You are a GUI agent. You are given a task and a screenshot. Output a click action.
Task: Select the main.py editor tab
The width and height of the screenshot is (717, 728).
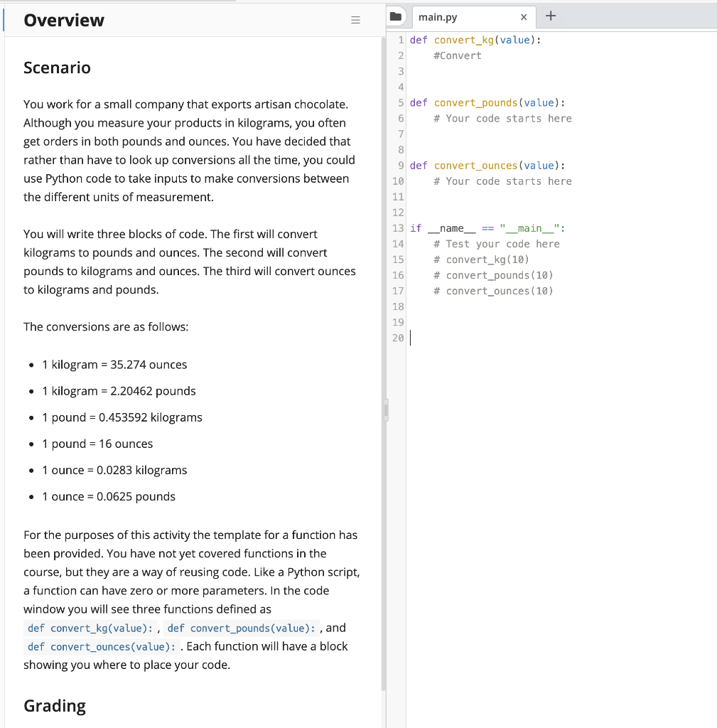[444, 16]
